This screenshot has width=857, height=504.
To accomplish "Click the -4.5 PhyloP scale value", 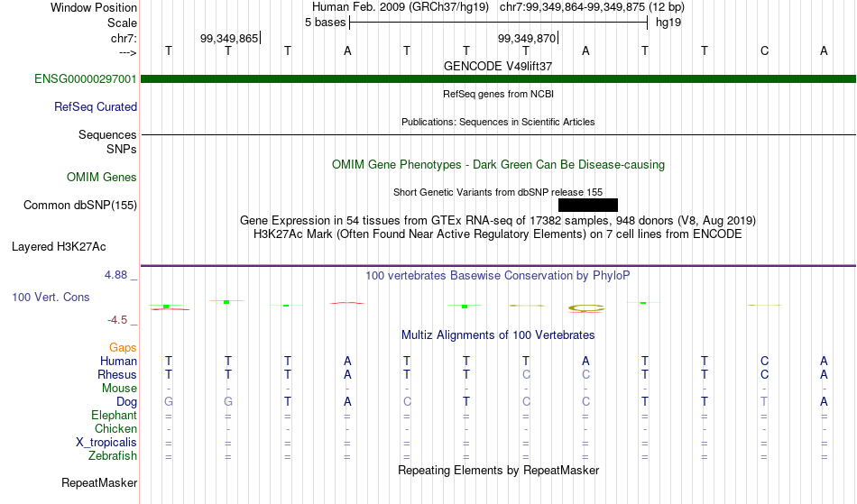I will coord(117,320).
